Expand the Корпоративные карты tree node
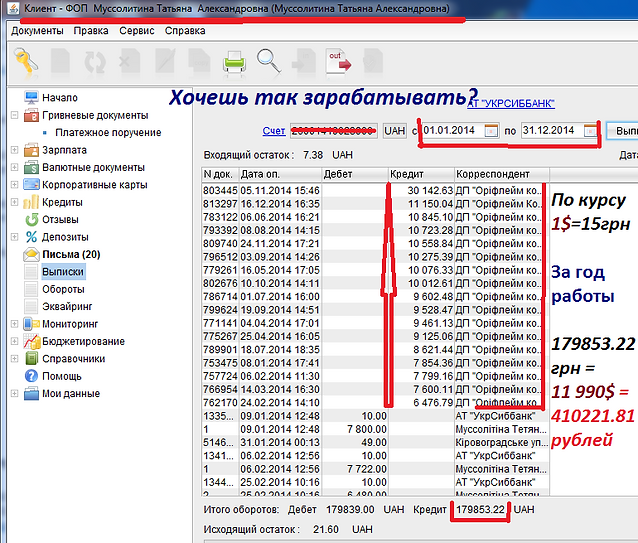 click(x=14, y=185)
